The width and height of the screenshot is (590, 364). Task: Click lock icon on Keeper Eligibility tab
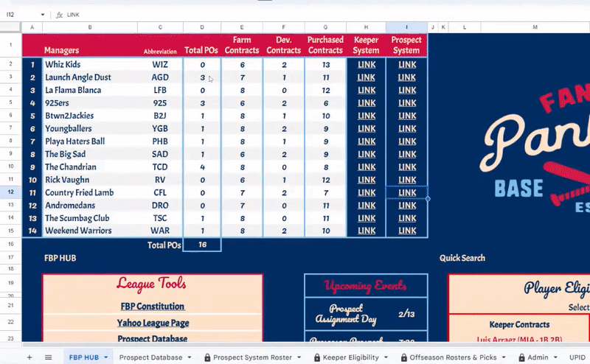[x=317, y=357]
